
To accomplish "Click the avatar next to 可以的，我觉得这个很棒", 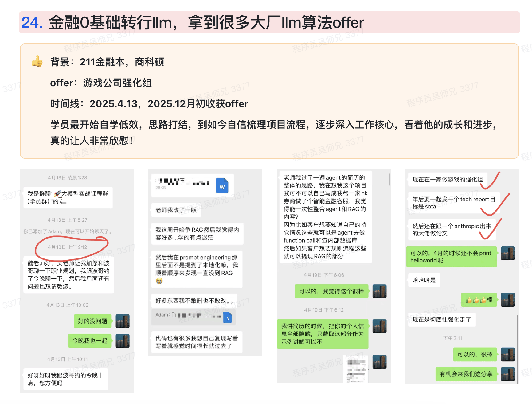I will 379,291.
